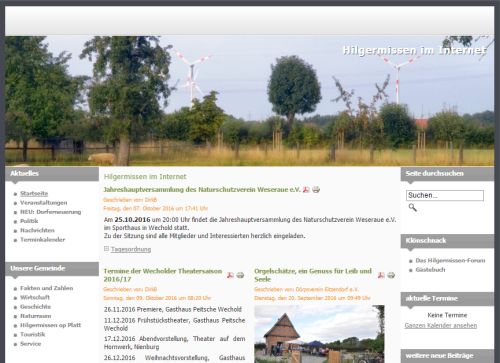Print the Jahreshauptversammlung article via printer icon

pyautogui.click(x=316, y=190)
